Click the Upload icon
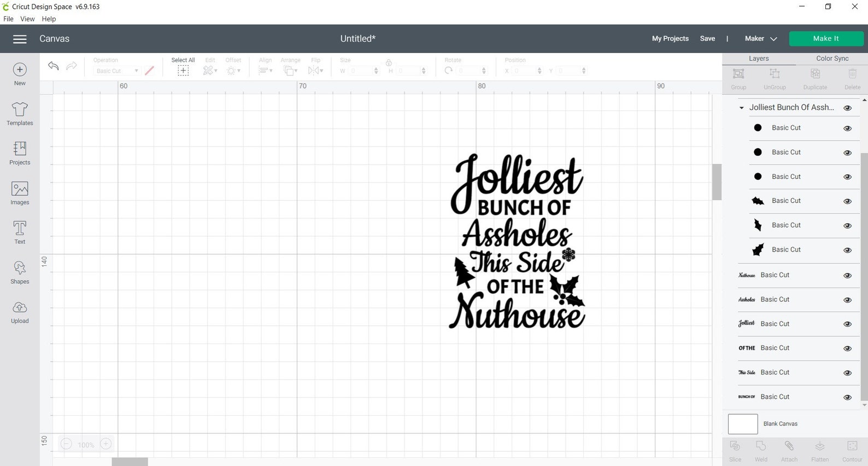 click(20, 312)
